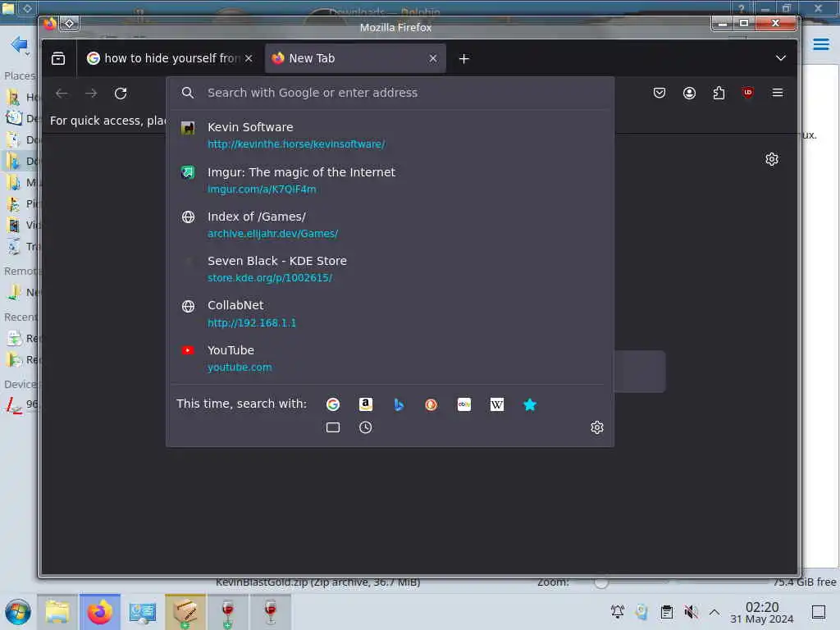Toggle muted volume icon in tray

[691, 612]
